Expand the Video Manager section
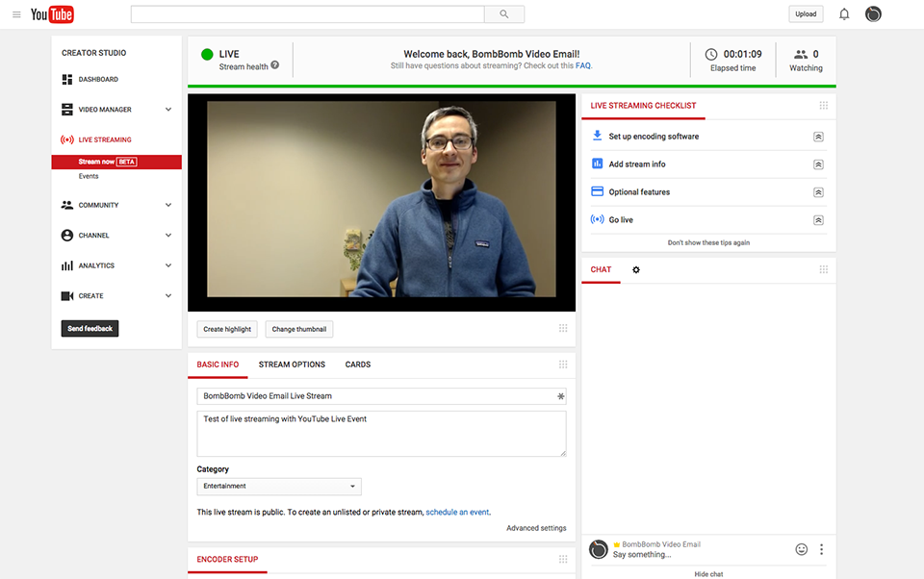The height and width of the screenshot is (579, 924). click(x=168, y=110)
